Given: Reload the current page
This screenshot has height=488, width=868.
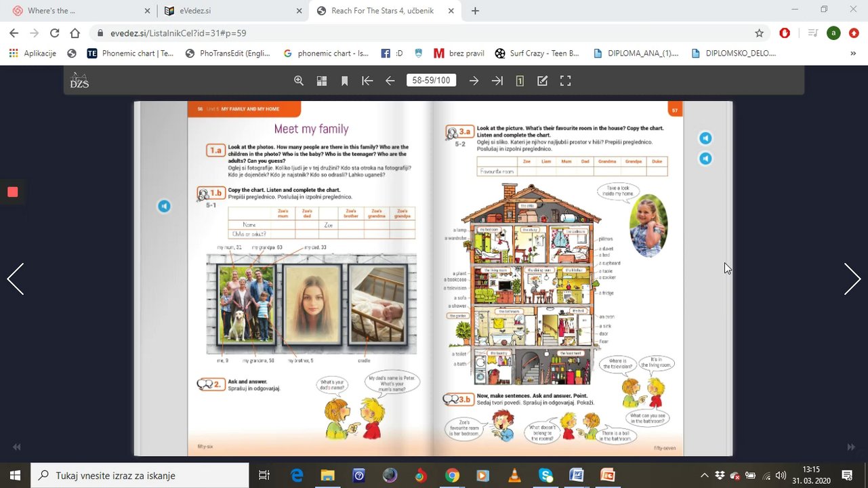Looking at the screenshot, I should pos(54,33).
